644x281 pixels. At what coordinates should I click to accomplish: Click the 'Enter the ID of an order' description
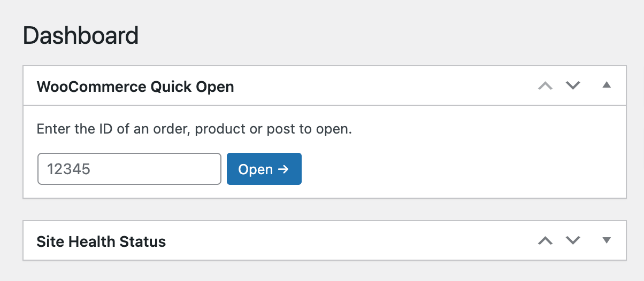194,129
